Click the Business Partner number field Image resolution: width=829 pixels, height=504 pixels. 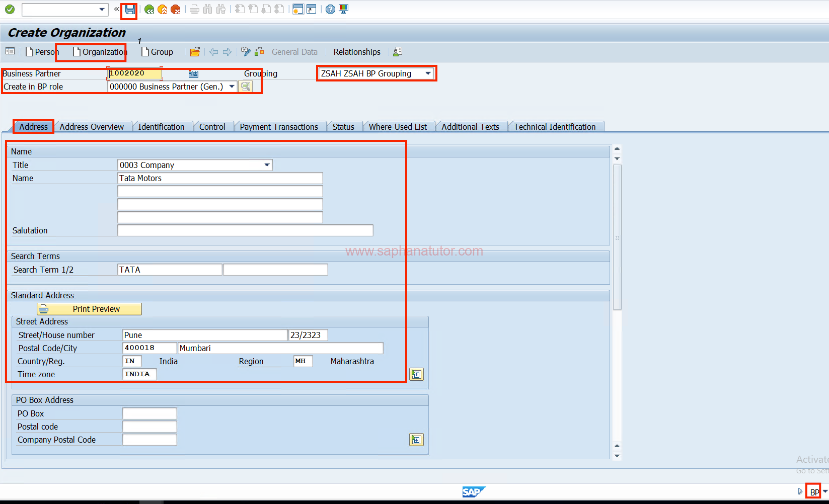tap(135, 73)
